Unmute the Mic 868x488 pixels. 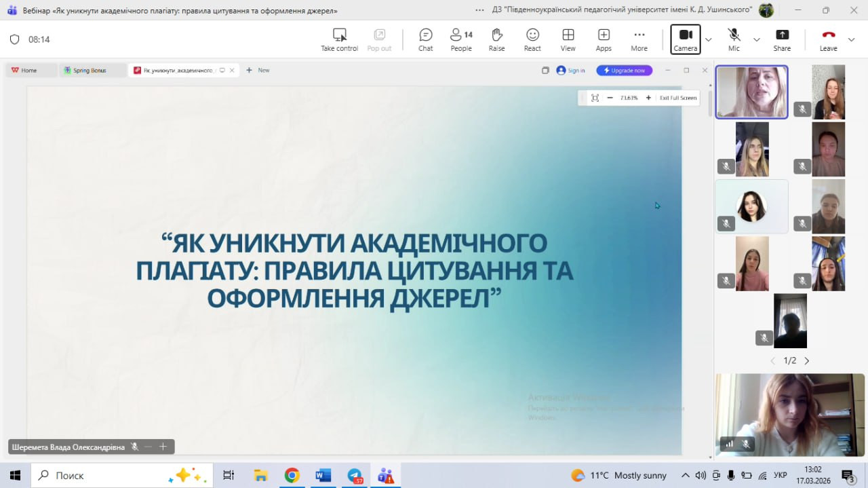(x=734, y=39)
